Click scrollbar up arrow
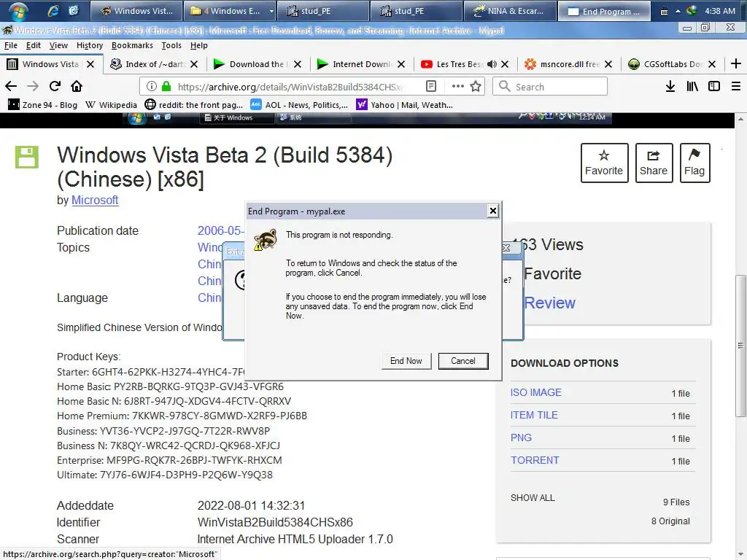The image size is (747, 560). click(x=740, y=119)
